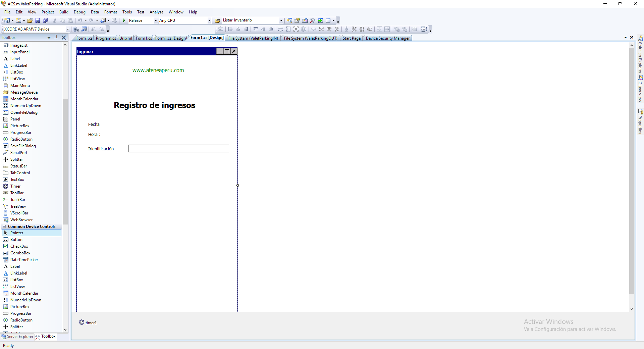Expand the XCORE A8 ARMV7 Device dropdown
Image resolution: width=644 pixels, height=349 pixels.
(x=67, y=29)
